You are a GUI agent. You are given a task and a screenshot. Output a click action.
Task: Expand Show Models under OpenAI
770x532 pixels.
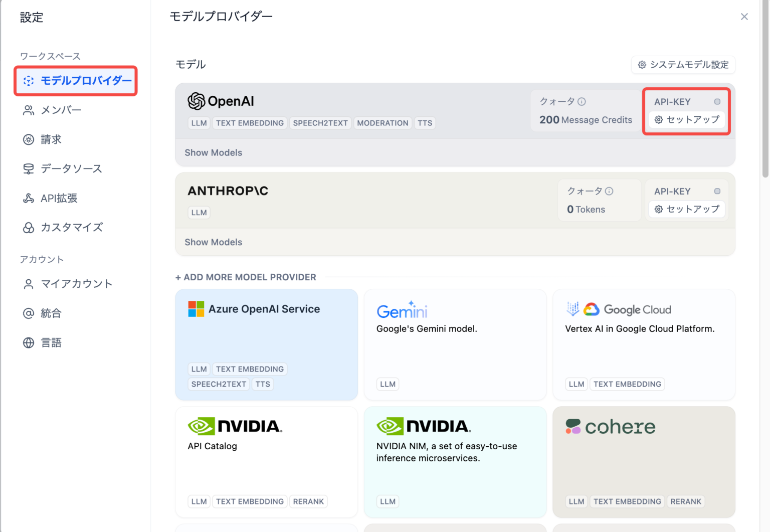click(213, 152)
